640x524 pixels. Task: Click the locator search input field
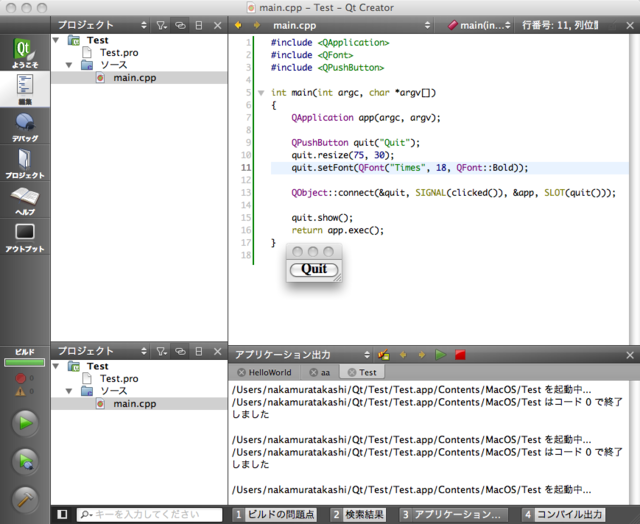pos(149,514)
